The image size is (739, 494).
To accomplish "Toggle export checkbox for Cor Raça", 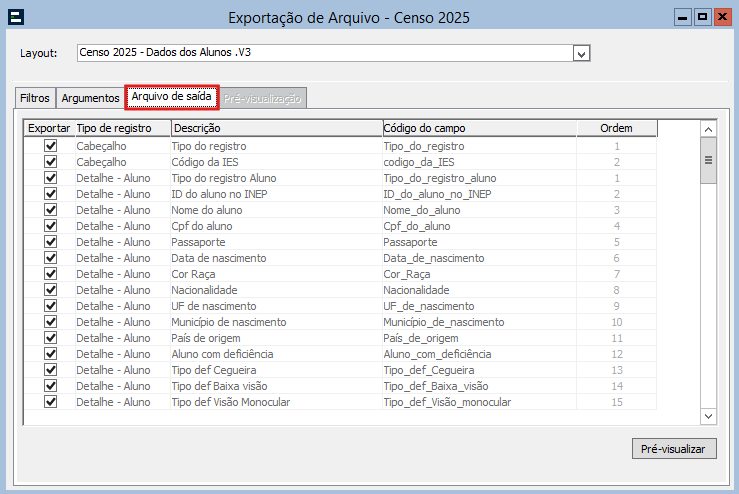I will [50, 274].
